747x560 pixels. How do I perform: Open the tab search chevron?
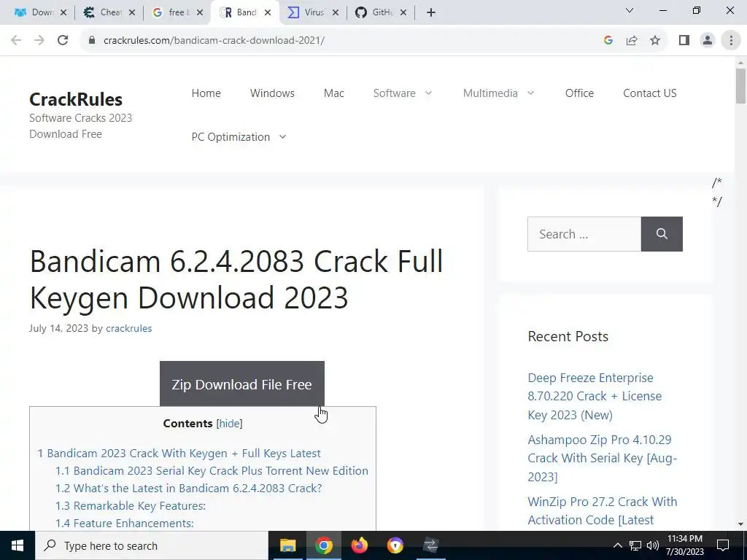630,10
